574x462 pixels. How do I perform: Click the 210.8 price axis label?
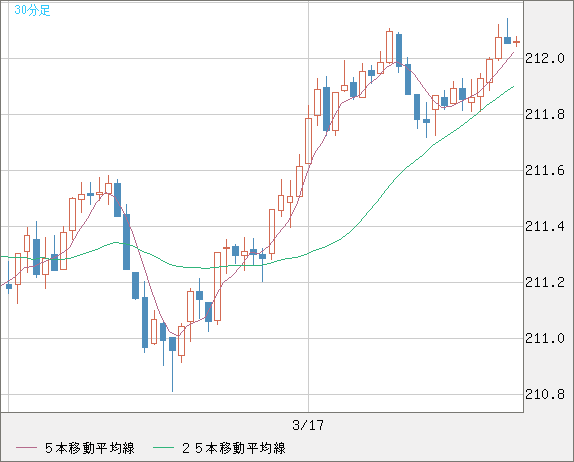click(x=545, y=394)
